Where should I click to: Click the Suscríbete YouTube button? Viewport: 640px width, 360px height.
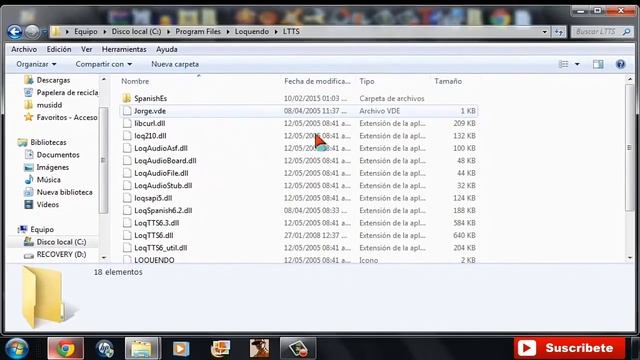569,348
